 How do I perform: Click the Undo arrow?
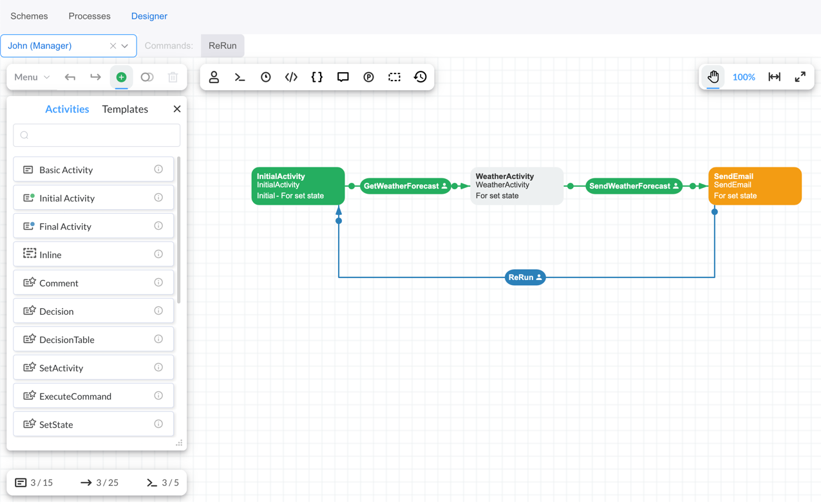click(x=70, y=77)
